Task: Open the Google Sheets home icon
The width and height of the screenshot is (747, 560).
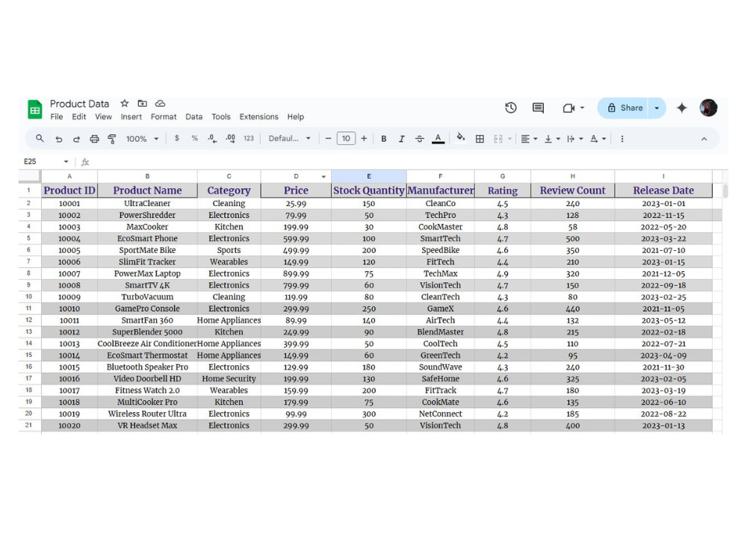Action: [x=35, y=110]
